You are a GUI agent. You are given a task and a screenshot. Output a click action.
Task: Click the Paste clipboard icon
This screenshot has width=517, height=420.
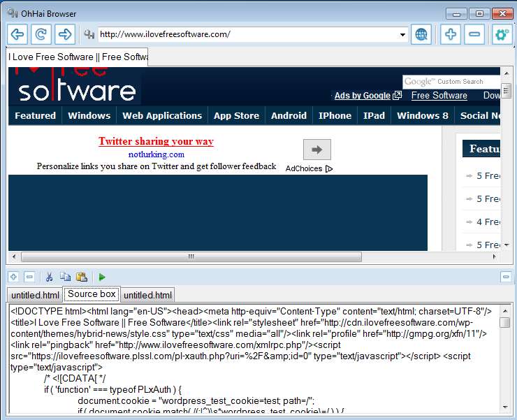[82, 277]
